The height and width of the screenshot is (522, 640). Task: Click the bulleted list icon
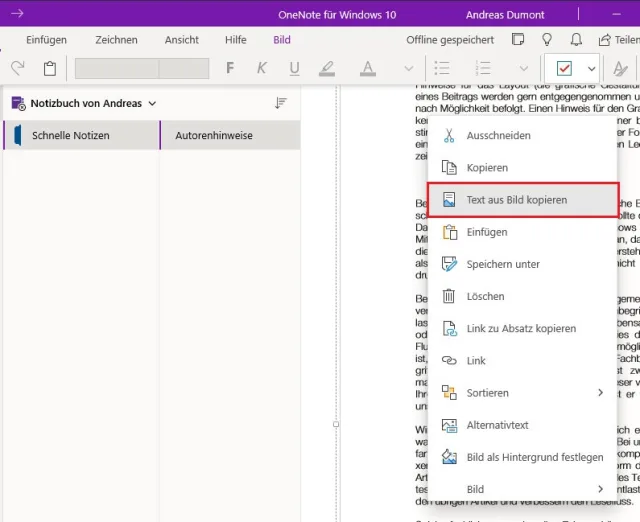pyautogui.click(x=441, y=68)
